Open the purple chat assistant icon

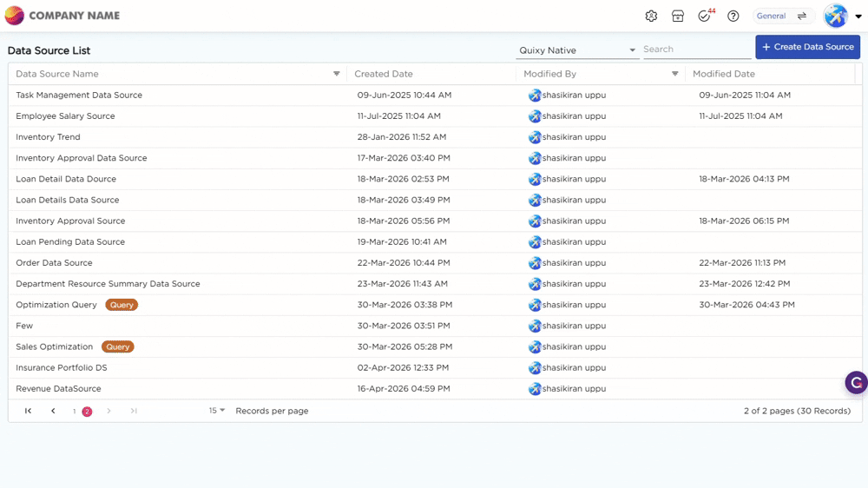click(856, 382)
